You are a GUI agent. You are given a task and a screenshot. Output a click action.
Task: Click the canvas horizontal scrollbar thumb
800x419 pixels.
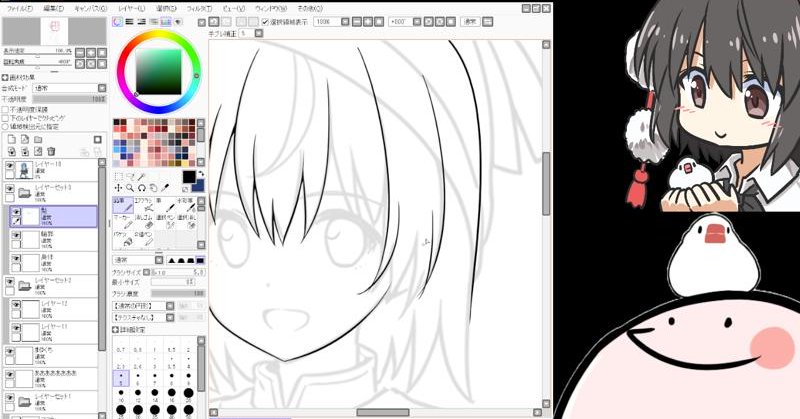pyautogui.click(x=383, y=412)
